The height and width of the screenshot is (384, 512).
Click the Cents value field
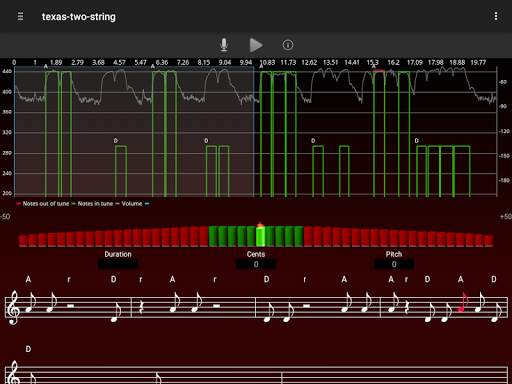(256, 264)
